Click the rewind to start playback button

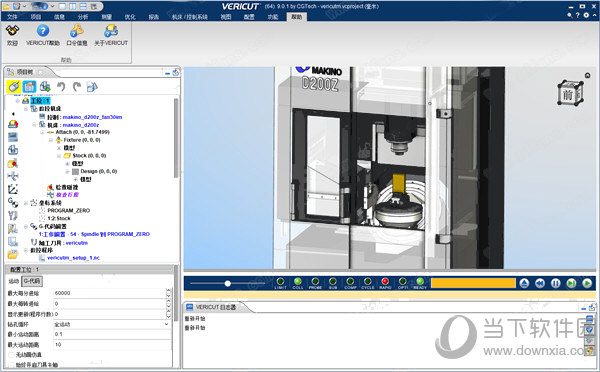point(540,283)
